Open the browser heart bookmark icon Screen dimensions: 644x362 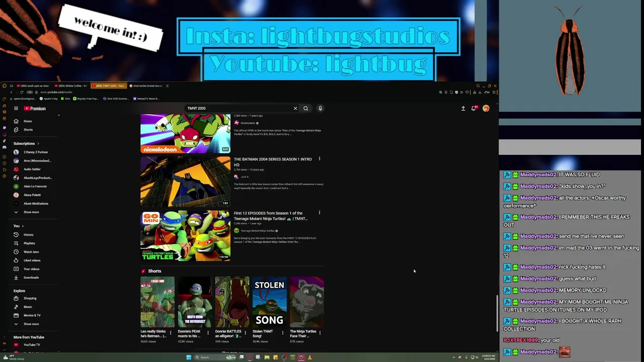[x=467, y=93]
